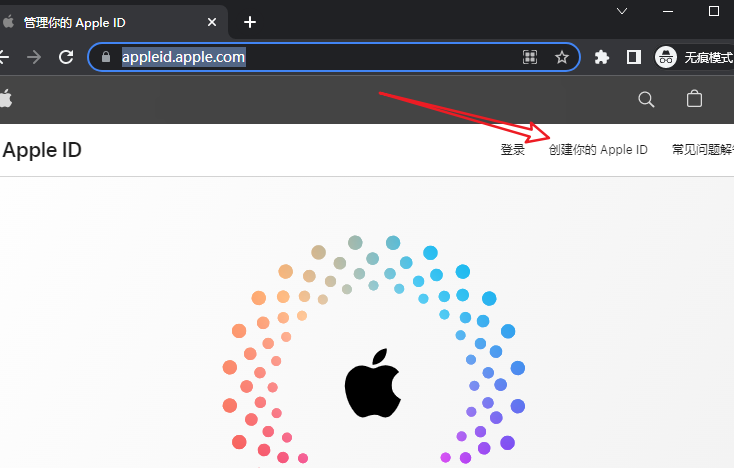
Task: Open a new browser tab
Action: point(250,22)
